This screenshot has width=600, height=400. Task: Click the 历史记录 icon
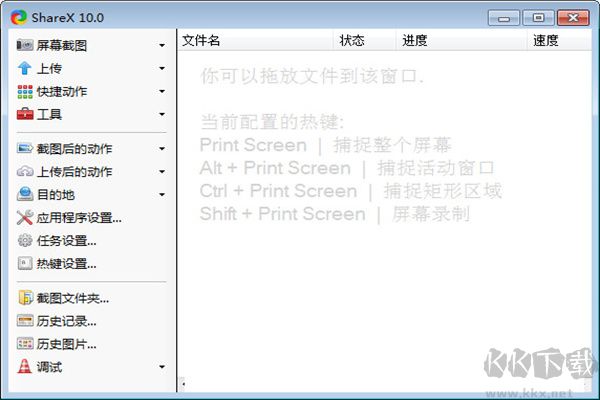click(25, 321)
